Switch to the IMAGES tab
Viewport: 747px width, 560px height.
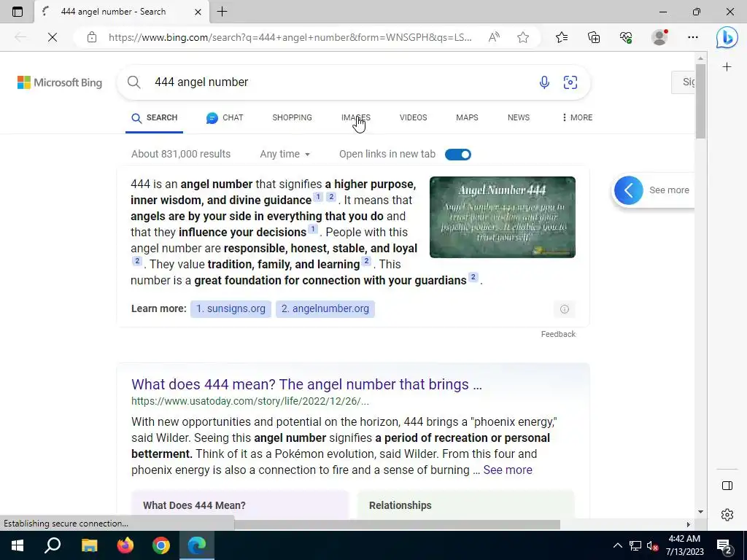356,117
